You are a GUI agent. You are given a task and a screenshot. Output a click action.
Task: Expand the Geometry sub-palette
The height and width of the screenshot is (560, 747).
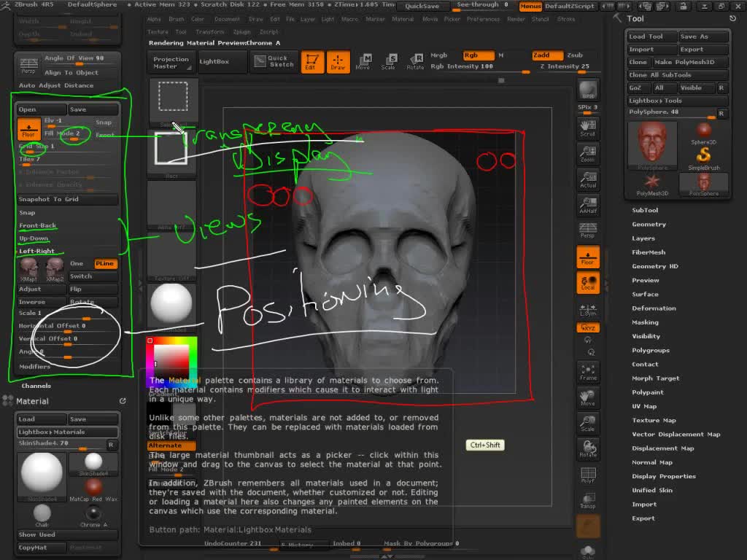coord(649,225)
